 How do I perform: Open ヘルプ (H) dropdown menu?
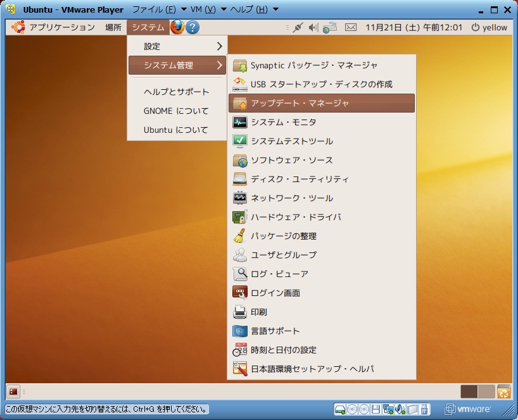[255, 9]
